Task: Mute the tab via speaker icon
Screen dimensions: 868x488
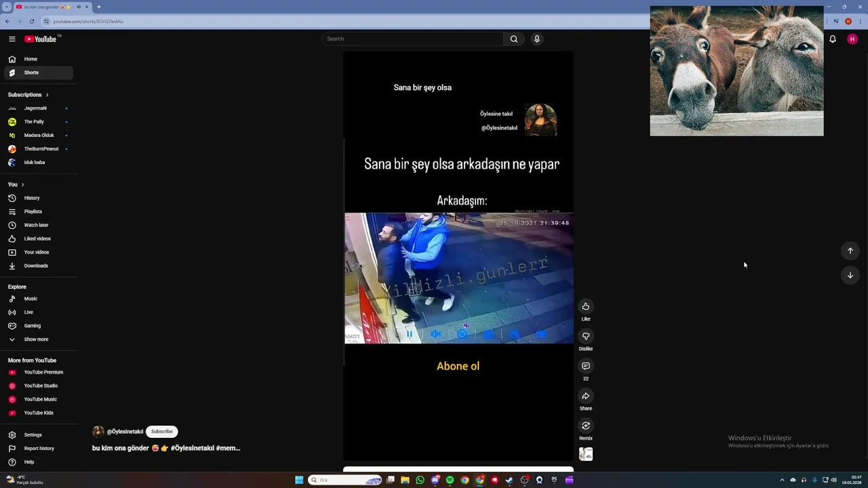Action: 78,7
